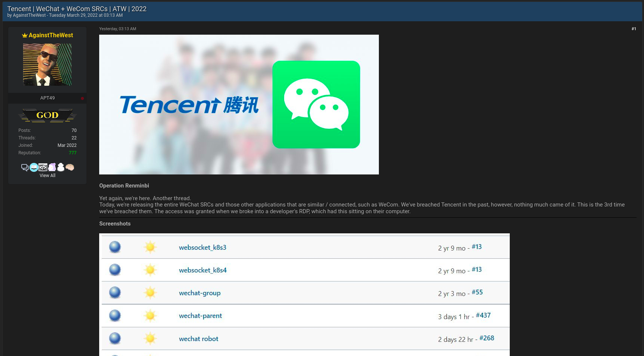Click View All awards link
Viewport: 644px width, 356px height.
(47, 176)
